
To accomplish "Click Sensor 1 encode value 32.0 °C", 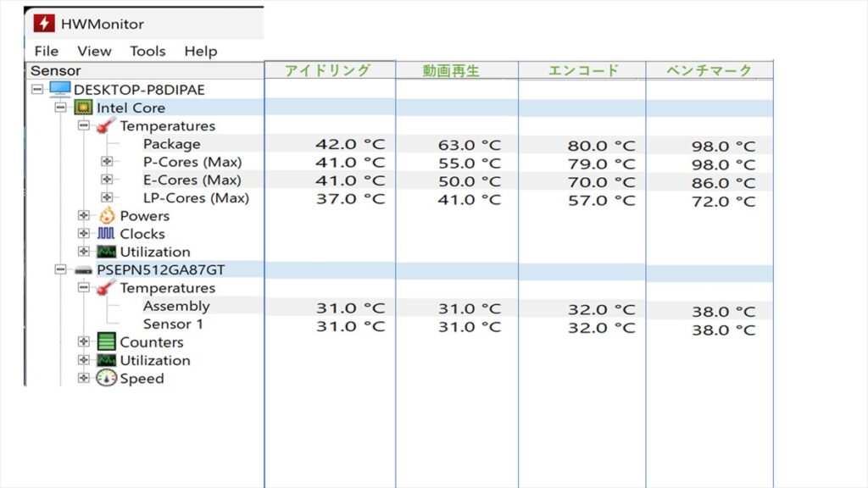I will (x=601, y=328).
